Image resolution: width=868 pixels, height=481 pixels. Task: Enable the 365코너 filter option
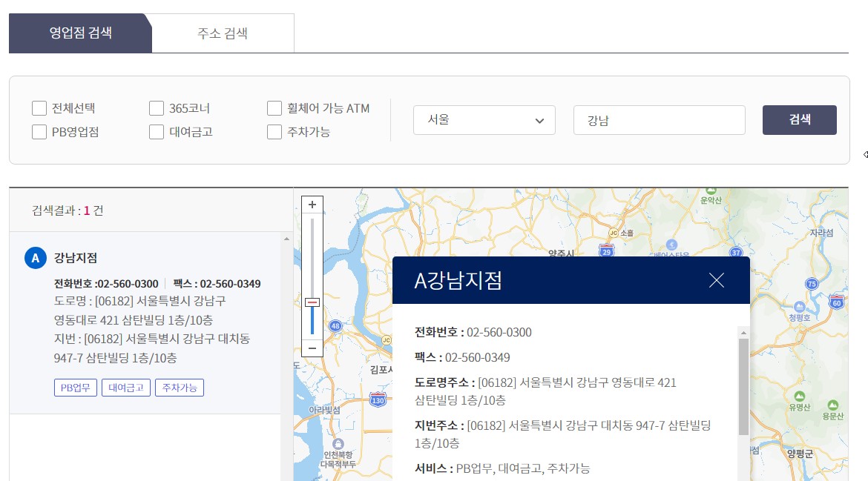(x=157, y=107)
